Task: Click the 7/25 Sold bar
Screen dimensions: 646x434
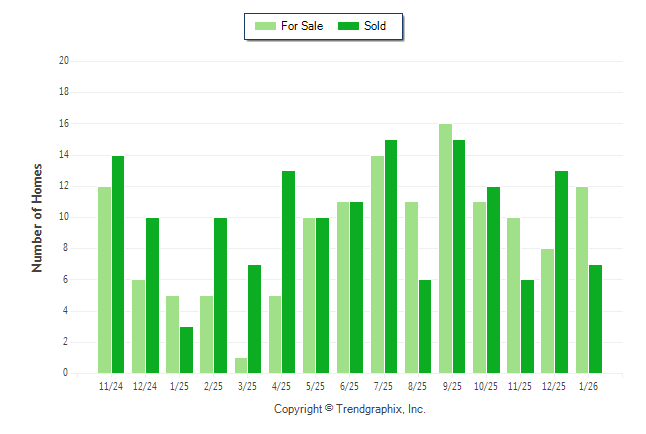Action: (x=391, y=256)
